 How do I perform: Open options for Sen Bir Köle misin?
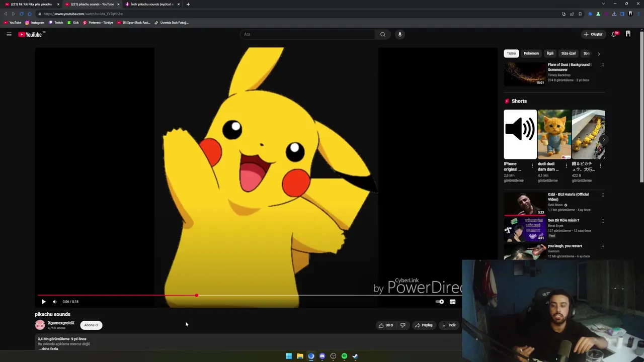(x=603, y=221)
